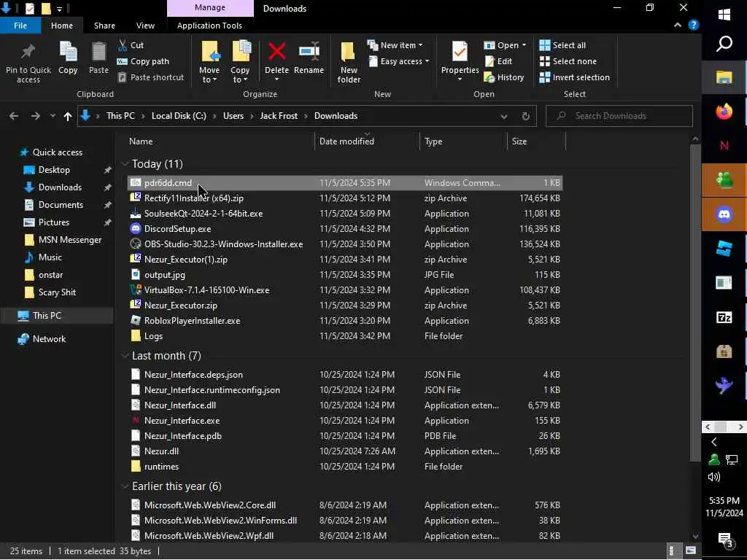Switch to large icons view icon
The width and height of the screenshot is (747, 560).
690,551
